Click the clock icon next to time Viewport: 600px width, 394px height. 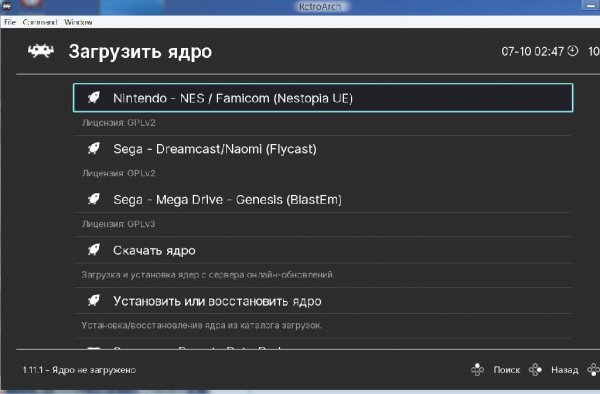coord(572,50)
